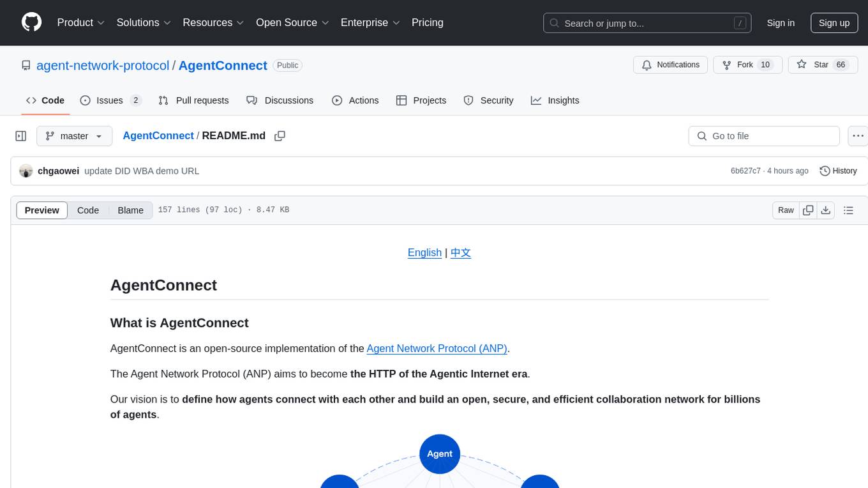Screen dimensions: 868x488
Task: Open the Issues tab
Action: (110, 100)
